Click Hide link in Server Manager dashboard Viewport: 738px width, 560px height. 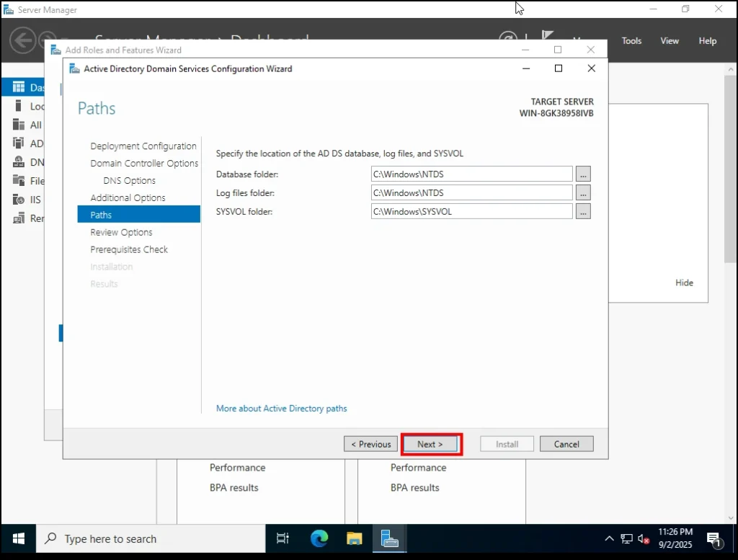coord(684,283)
